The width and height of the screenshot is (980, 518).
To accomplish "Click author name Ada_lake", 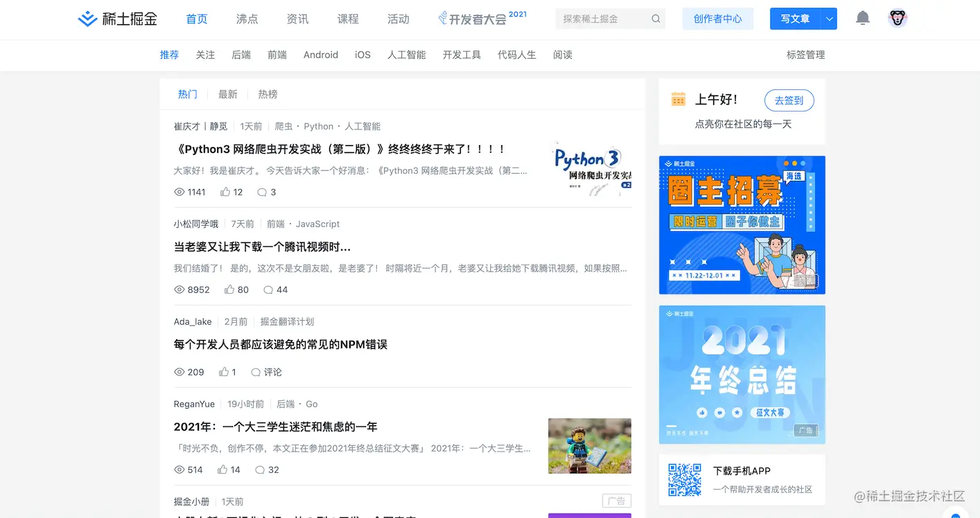I will pos(193,321).
